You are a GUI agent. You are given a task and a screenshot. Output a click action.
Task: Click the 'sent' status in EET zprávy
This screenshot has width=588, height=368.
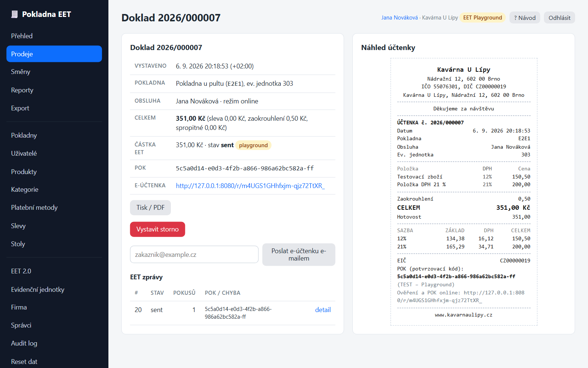(x=157, y=310)
